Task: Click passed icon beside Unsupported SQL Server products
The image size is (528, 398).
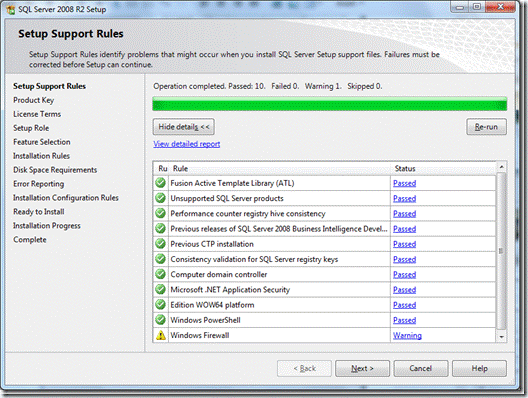Action: click(x=161, y=198)
